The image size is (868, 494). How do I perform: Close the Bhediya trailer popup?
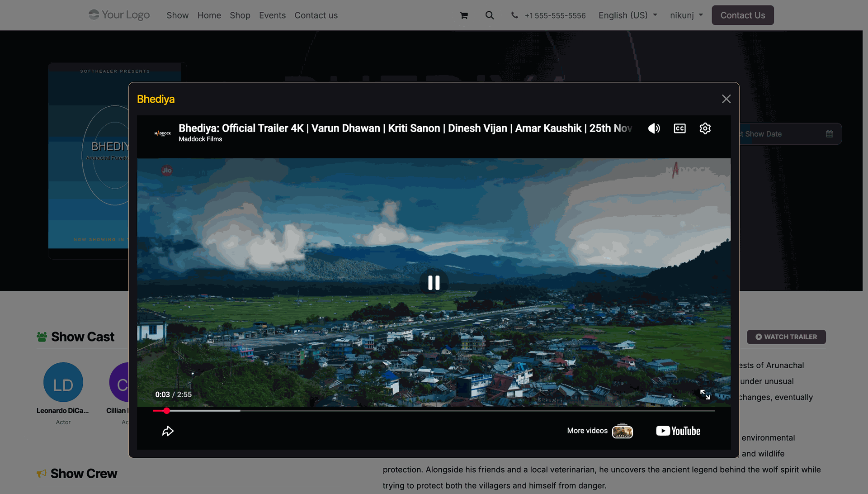(x=726, y=99)
